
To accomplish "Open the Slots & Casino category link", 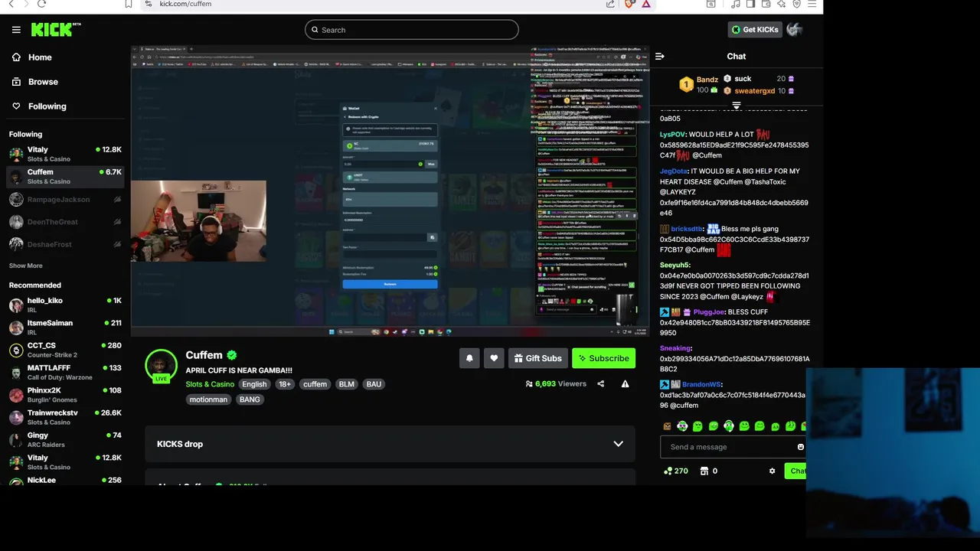I will [210, 384].
